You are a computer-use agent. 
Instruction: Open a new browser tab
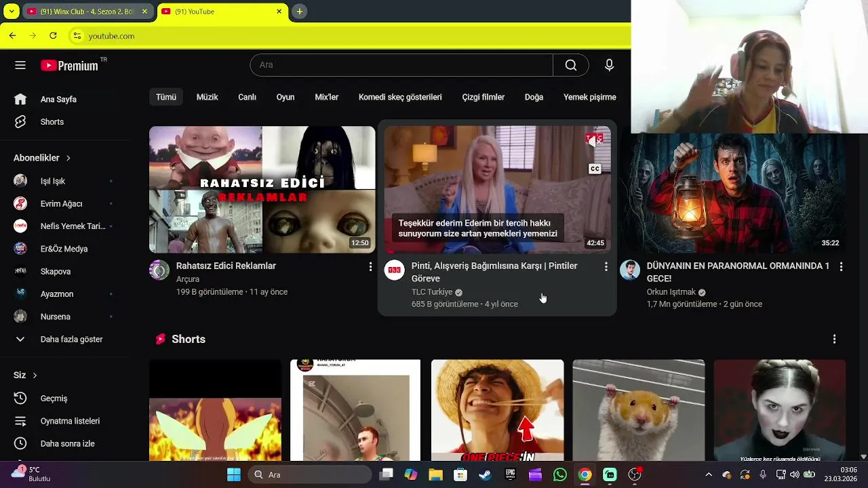[x=299, y=12]
